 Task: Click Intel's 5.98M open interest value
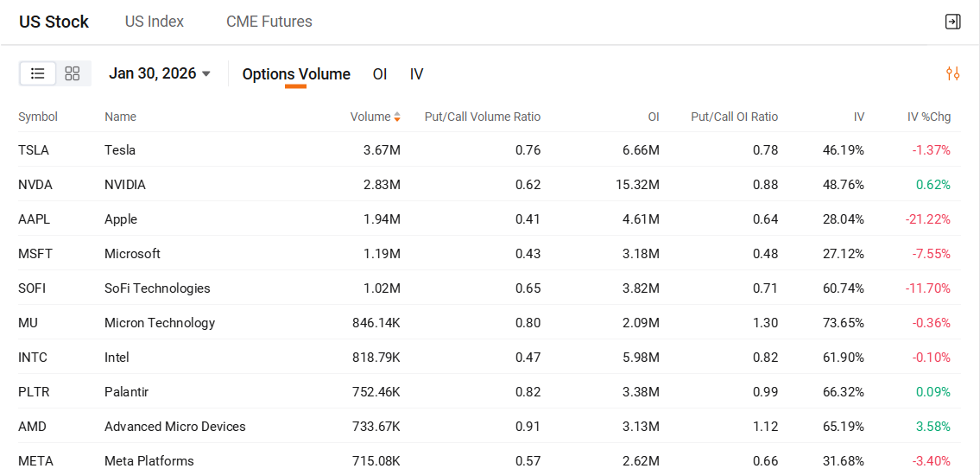click(642, 358)
